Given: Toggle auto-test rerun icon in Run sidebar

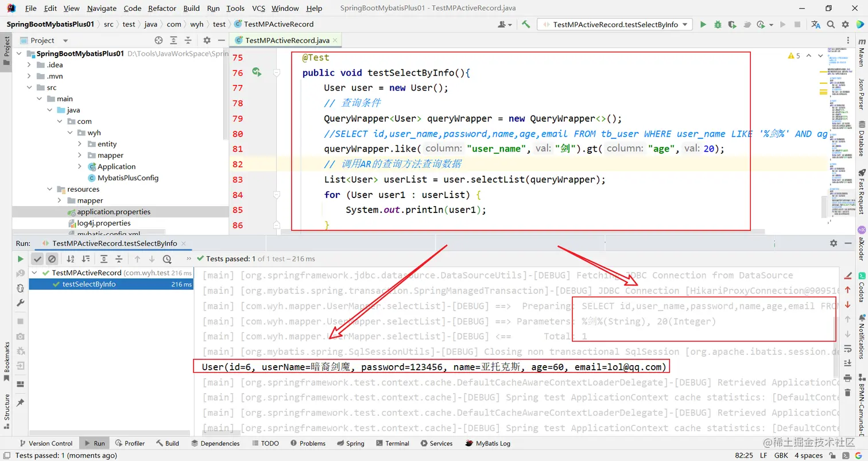Looking at the screenshot, I should [x=21, y=288].
